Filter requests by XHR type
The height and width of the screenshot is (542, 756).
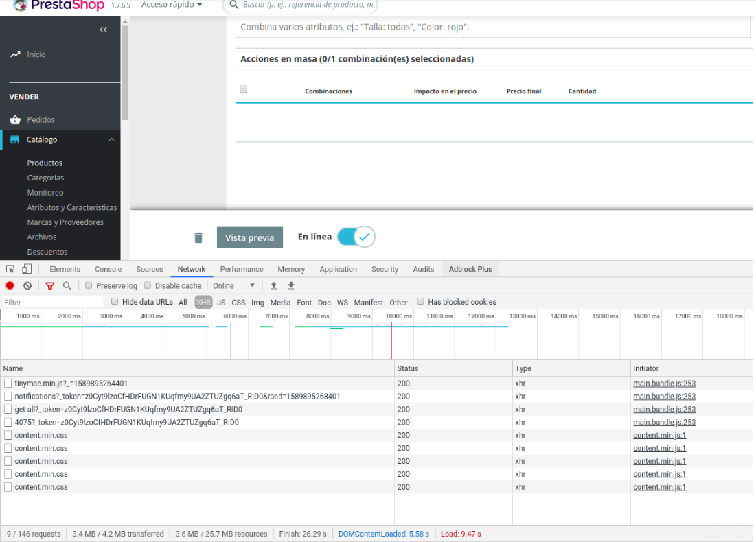point(203,302)
